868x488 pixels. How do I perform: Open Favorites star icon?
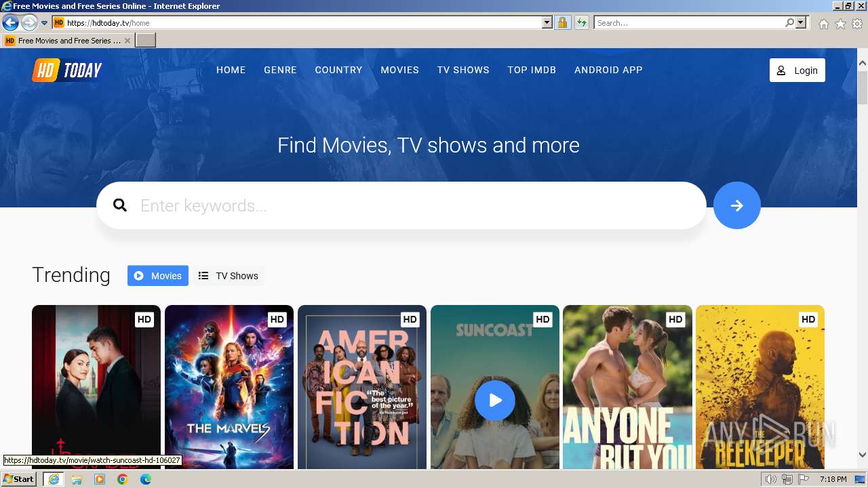point(840,24)
